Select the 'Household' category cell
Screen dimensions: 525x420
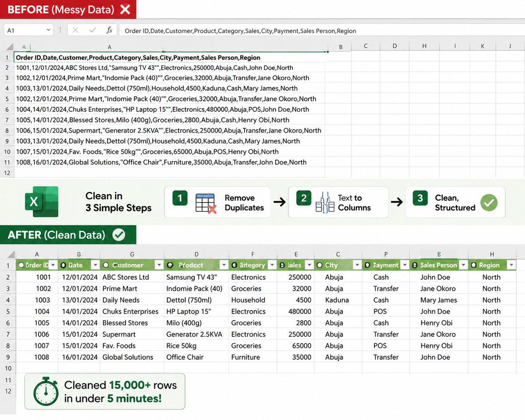tap(253, 300)
